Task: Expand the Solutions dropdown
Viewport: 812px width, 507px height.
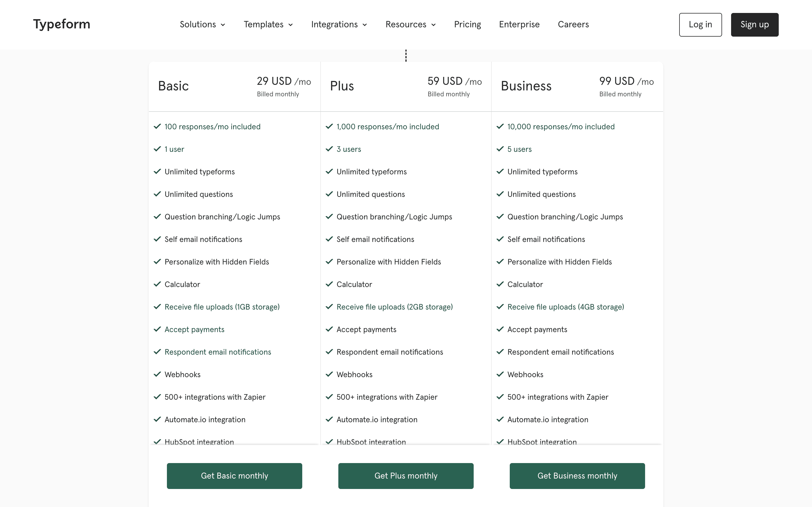Action: pos(202,24)
